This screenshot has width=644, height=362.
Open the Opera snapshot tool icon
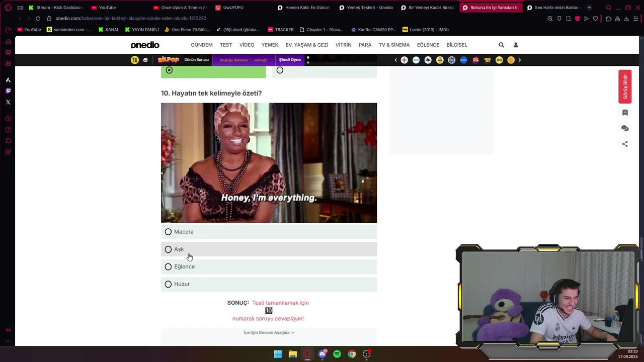click(568, 19)
